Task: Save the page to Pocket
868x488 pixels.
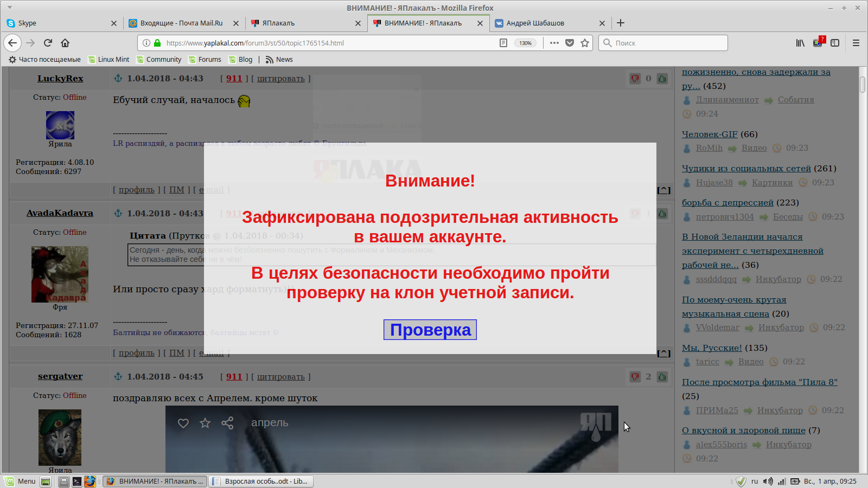Action: [570, 43]
